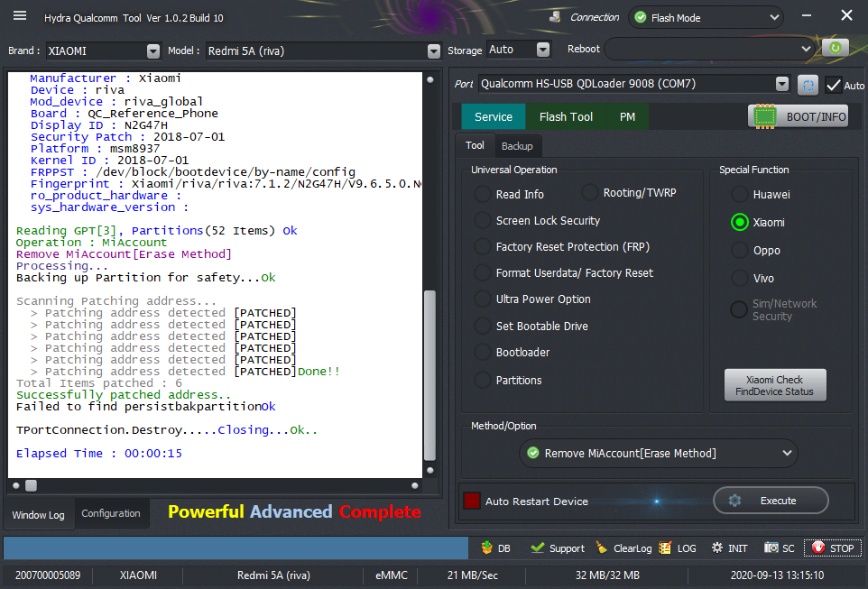Open the Brand dropdown showing XIAOMI
Viewport: 868px width, 589px height.
pyautogui.click(x=153, y=51)
